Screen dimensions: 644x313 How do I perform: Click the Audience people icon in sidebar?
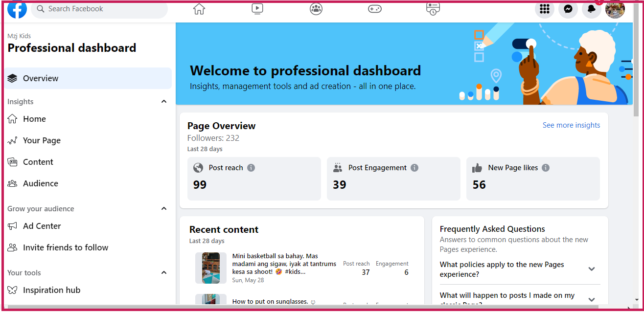[x=13, y=183]
